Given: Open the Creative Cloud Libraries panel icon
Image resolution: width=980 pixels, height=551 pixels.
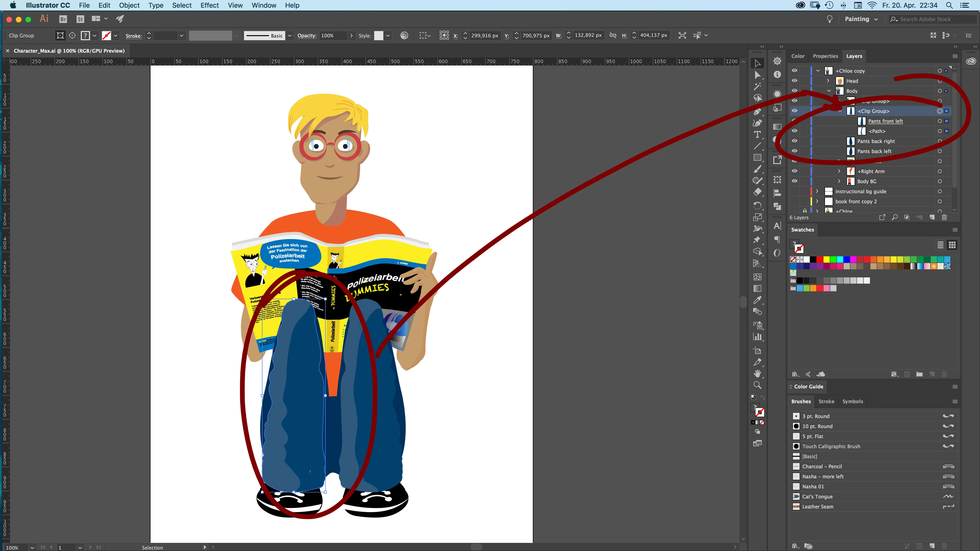Looking at the screenshot, I should coord(971,61).
